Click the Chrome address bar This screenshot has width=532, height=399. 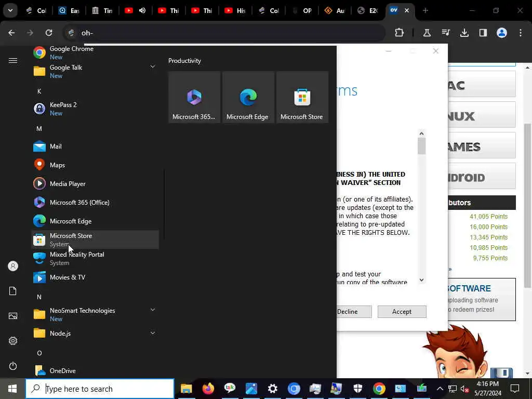click(x=224, y=33)
